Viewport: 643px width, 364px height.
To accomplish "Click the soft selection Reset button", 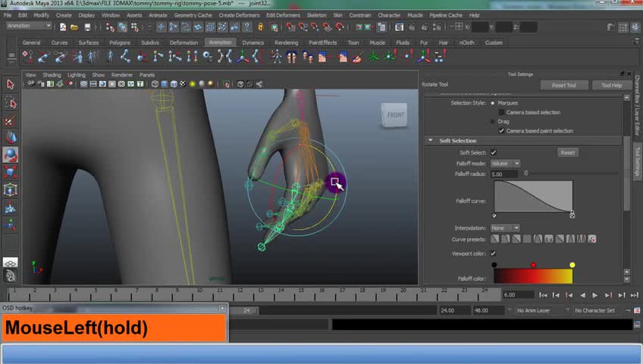I will coord(567,152).
